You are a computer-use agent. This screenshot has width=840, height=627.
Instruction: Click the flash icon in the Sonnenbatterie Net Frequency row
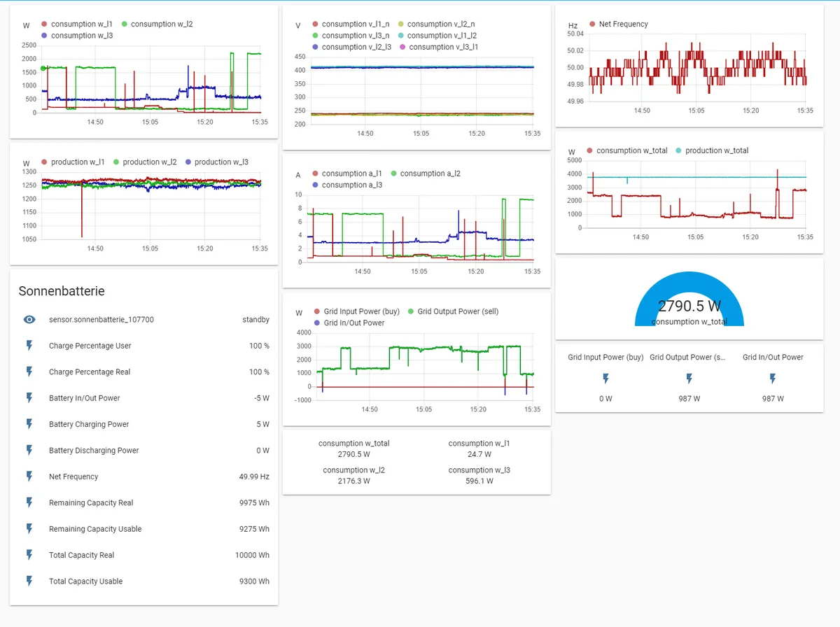29,477
